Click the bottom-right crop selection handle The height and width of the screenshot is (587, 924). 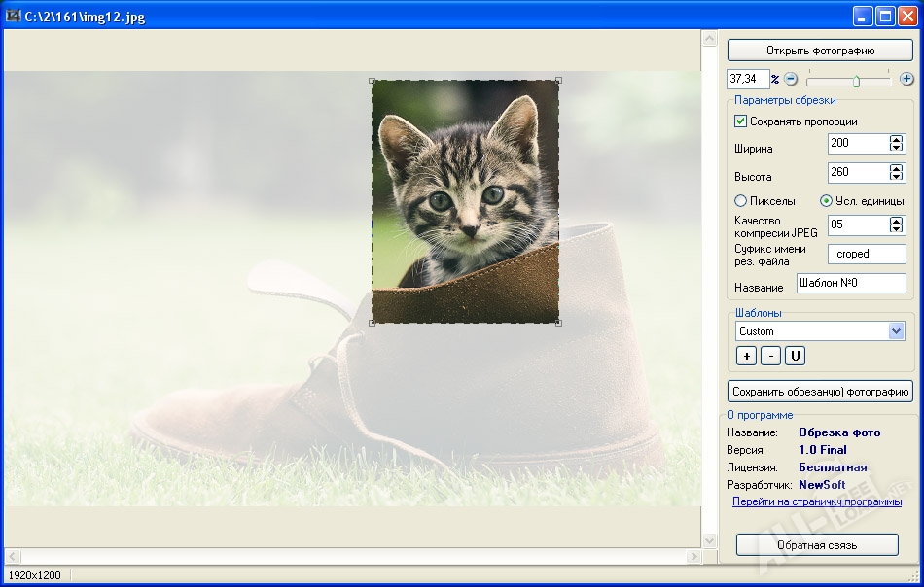558,323
